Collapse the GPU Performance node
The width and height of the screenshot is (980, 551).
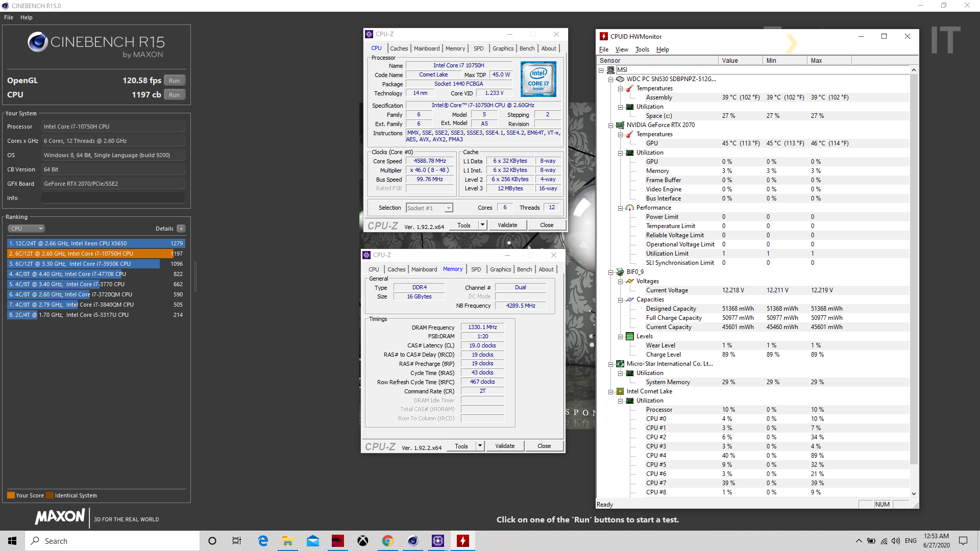click(x=620, y=208)
